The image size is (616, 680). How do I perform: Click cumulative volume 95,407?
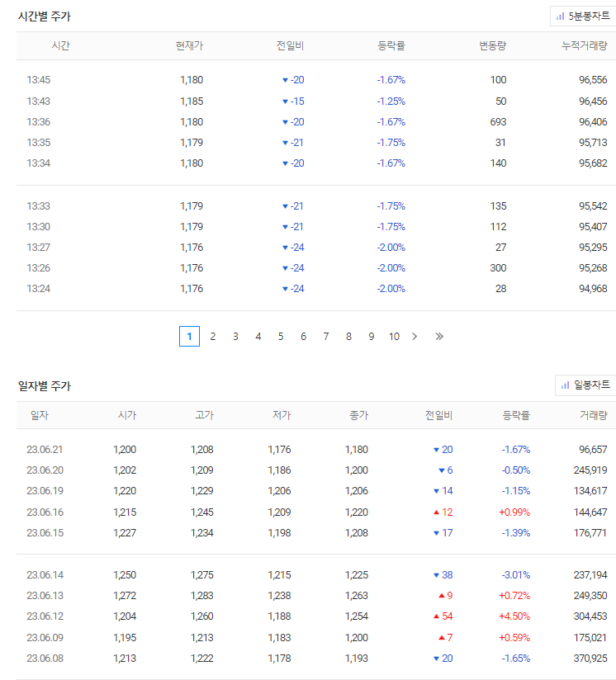(593, 226)
